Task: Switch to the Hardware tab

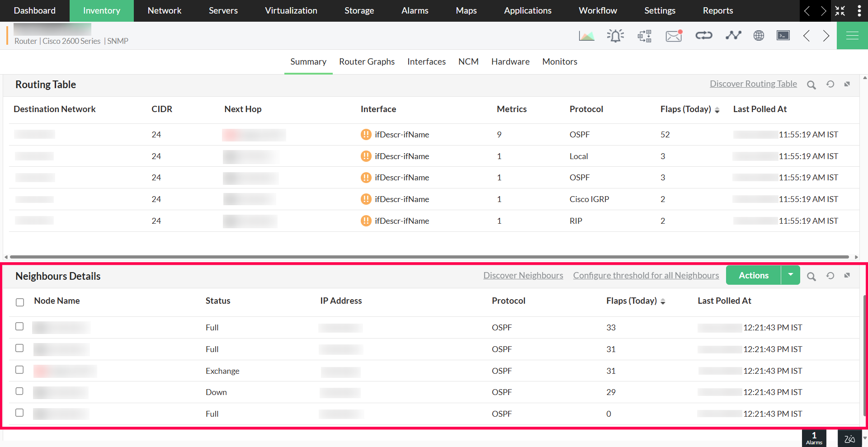Action: (510, 61)
